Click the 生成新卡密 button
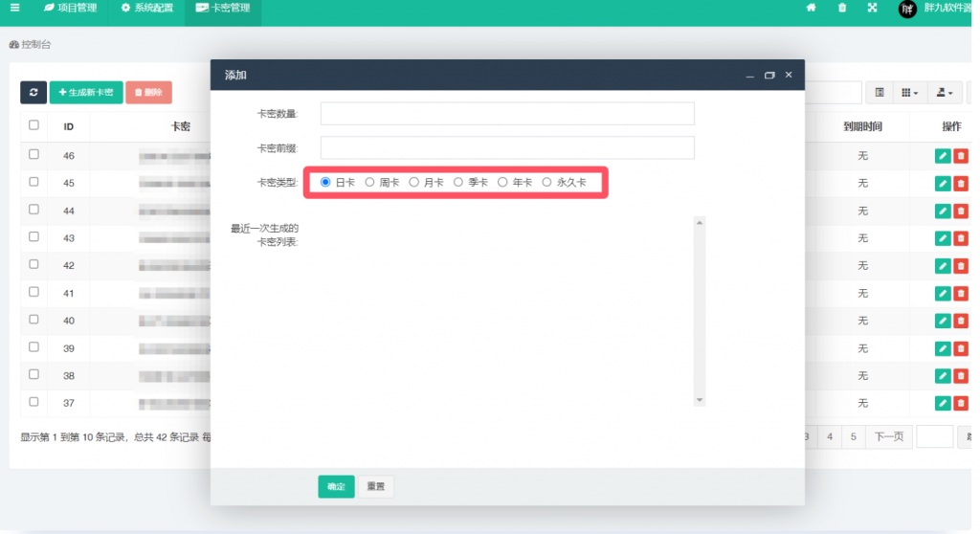The width and height of the screenshot is (980, 534). pos(86,92)
